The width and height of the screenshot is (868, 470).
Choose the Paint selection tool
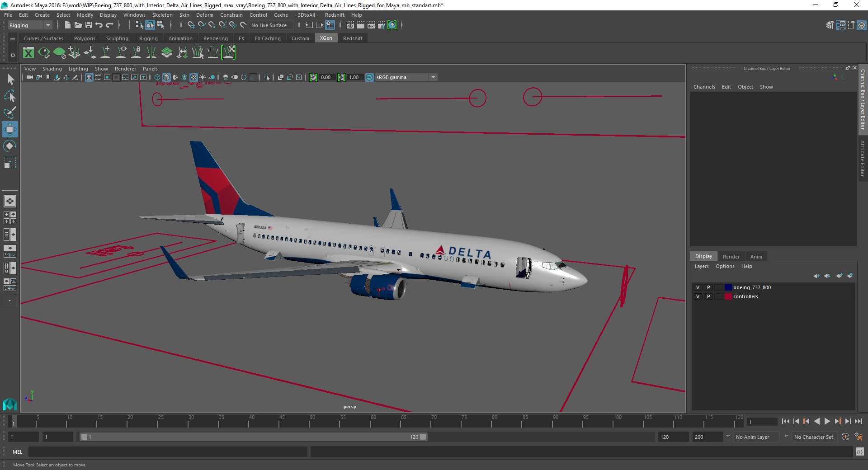[x=10, y=113]
